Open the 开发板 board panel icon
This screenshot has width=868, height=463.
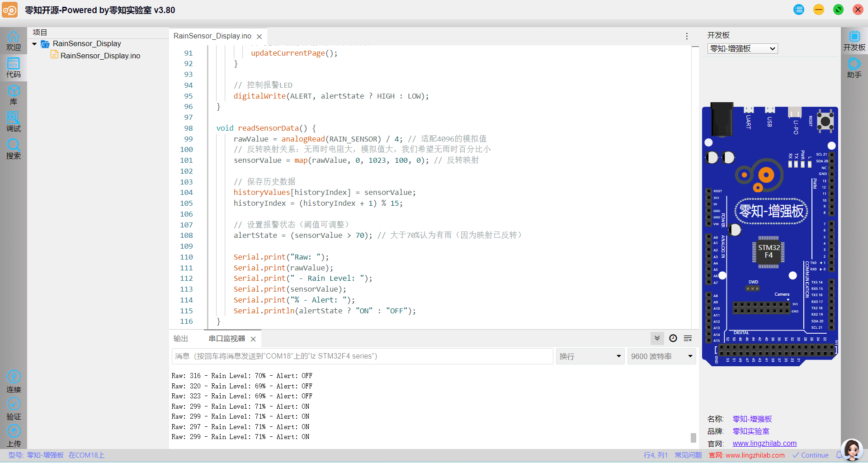854,41
